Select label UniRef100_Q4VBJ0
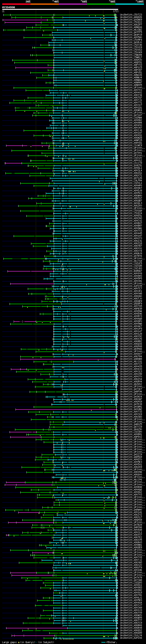146x644 pixels. pyautogui.click(x=131, y=42)
